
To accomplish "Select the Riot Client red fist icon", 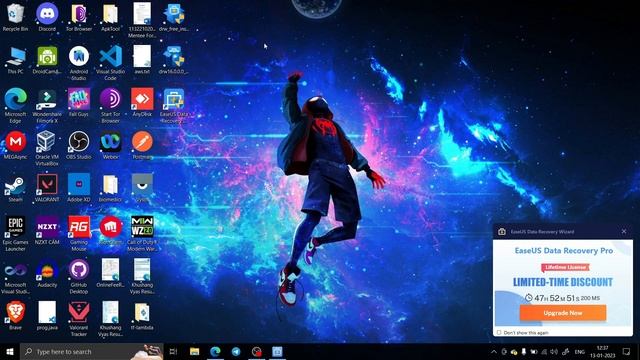I will pyautogui.click(x=111, y=231).
